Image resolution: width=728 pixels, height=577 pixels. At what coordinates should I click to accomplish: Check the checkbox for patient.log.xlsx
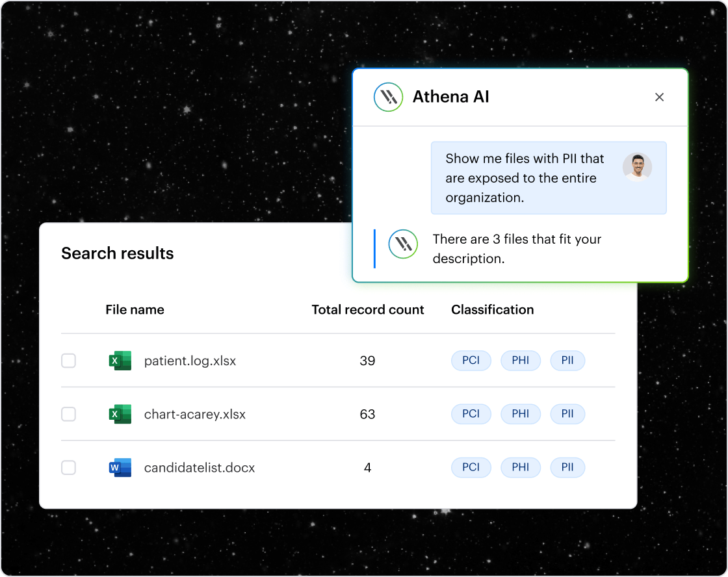(68, 361)
